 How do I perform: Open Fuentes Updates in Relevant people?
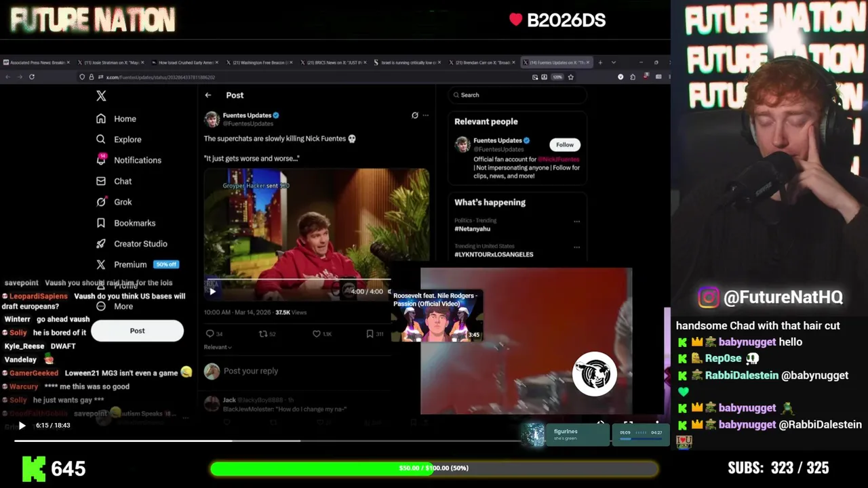(x=497, y=141)
